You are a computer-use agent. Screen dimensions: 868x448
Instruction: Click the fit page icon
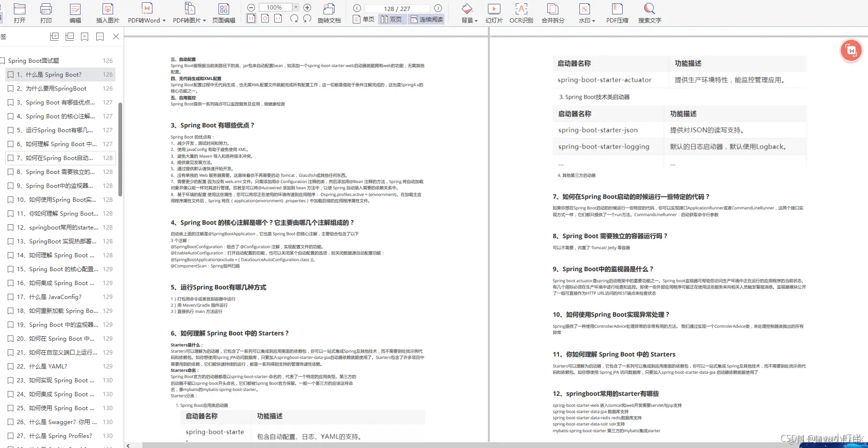[x=265, y=18]
